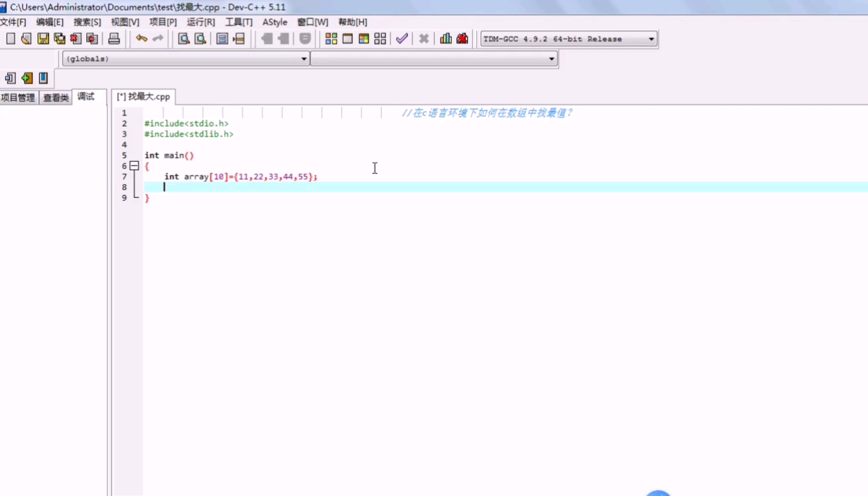Undo the last edit

(141, 39)
